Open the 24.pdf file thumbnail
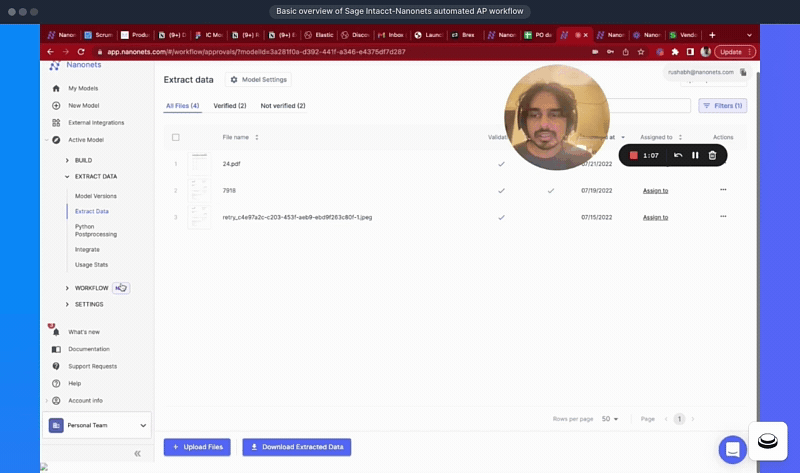The width and height of the screenshot is (800, 473). (199, 163)
